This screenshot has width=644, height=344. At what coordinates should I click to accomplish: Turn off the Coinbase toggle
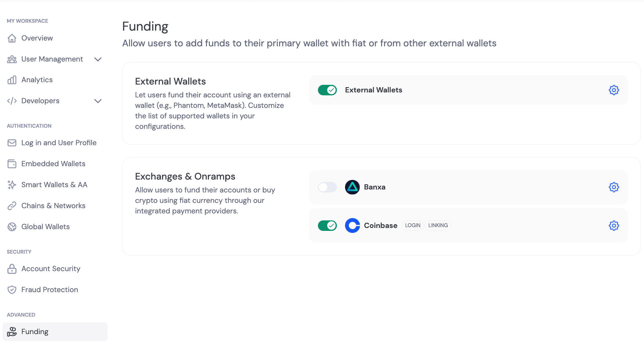(x=327, y=226)
